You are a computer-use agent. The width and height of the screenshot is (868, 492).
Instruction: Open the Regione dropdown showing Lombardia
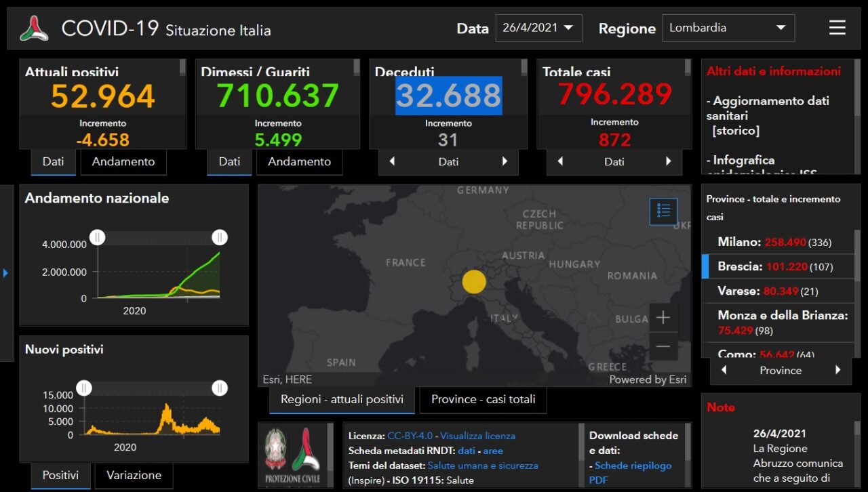(728, 28)
